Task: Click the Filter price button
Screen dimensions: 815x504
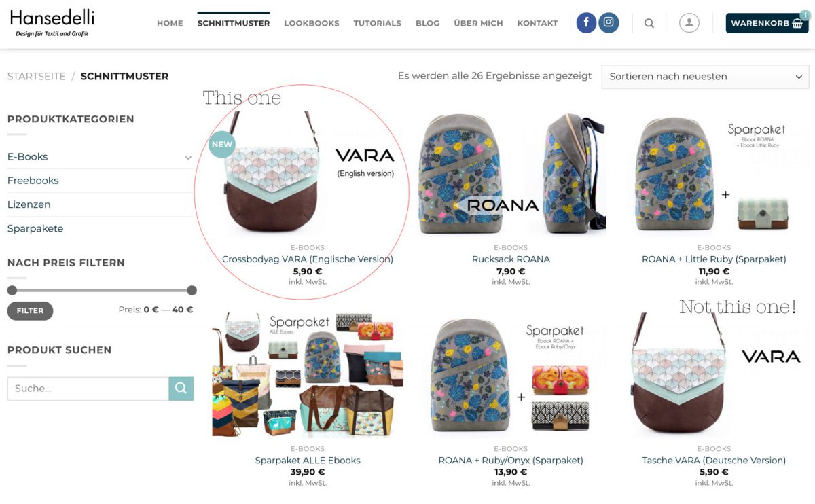Action: pyautogui.click(x=30, y=310)
